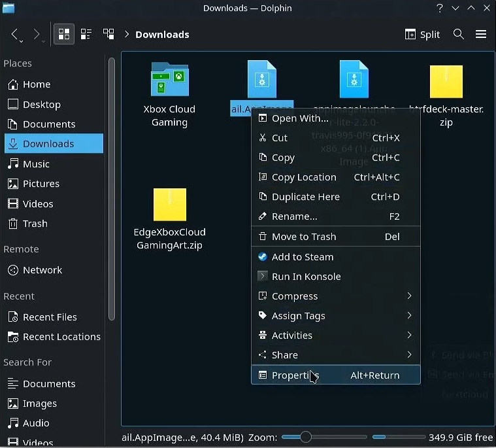The width and height of the screenshot is (496, 448).
Task: Search for Audio in sidebar
Action: point(54,423)
